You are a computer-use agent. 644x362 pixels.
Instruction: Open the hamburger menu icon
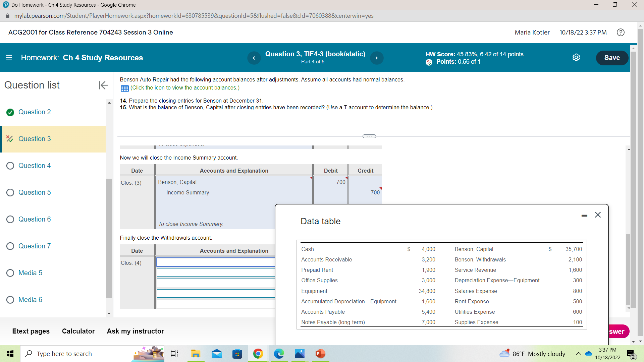(9, 58)
